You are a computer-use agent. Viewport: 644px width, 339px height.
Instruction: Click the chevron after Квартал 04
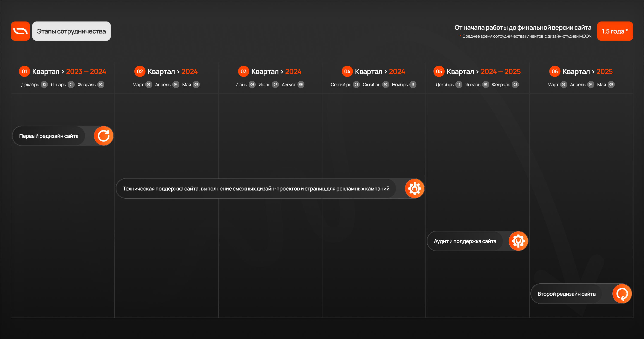tap(386, 72)
